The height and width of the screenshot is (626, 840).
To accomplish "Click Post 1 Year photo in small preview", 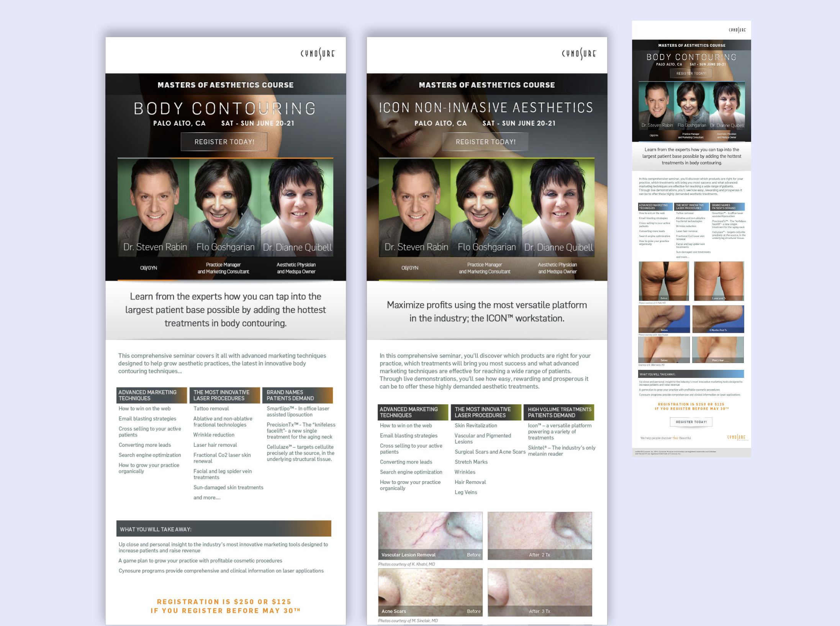I will 718,350.
